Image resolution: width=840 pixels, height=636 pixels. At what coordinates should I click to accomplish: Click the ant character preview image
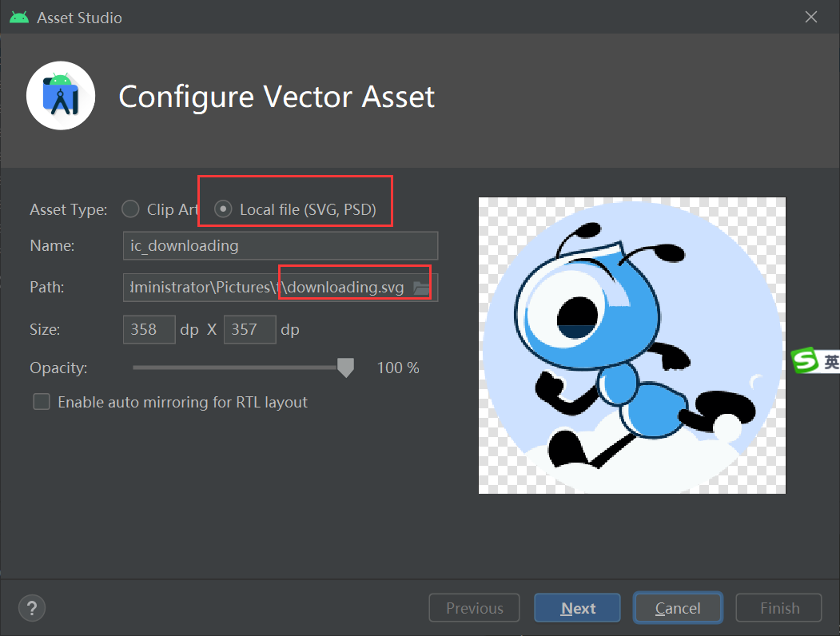point(631,345)
